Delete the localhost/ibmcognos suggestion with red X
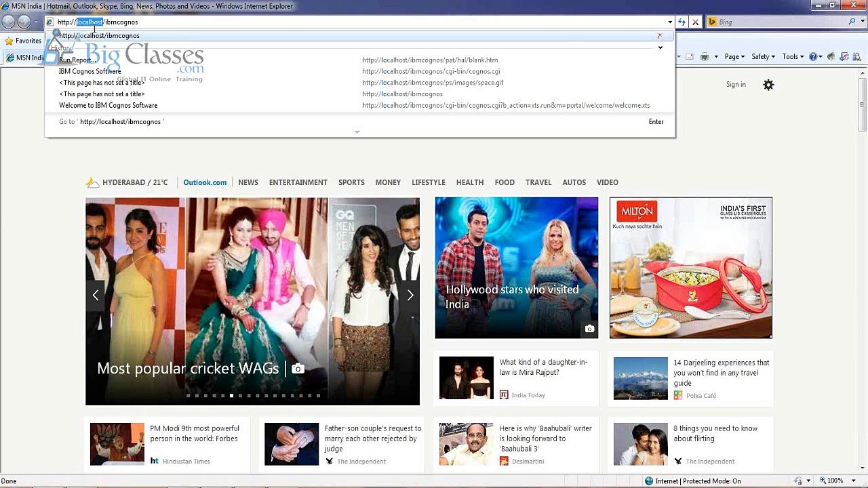The image size is (868, 488). (x=659, y=35)
